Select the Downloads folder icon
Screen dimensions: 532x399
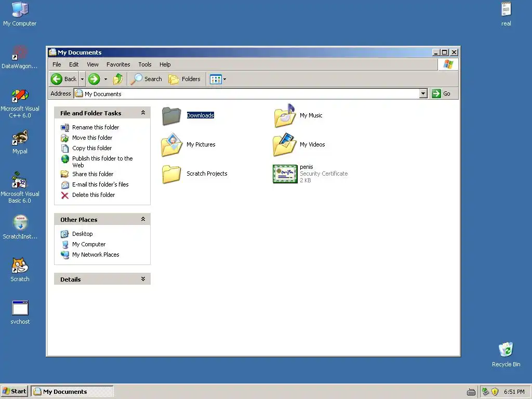click(171, 116)
